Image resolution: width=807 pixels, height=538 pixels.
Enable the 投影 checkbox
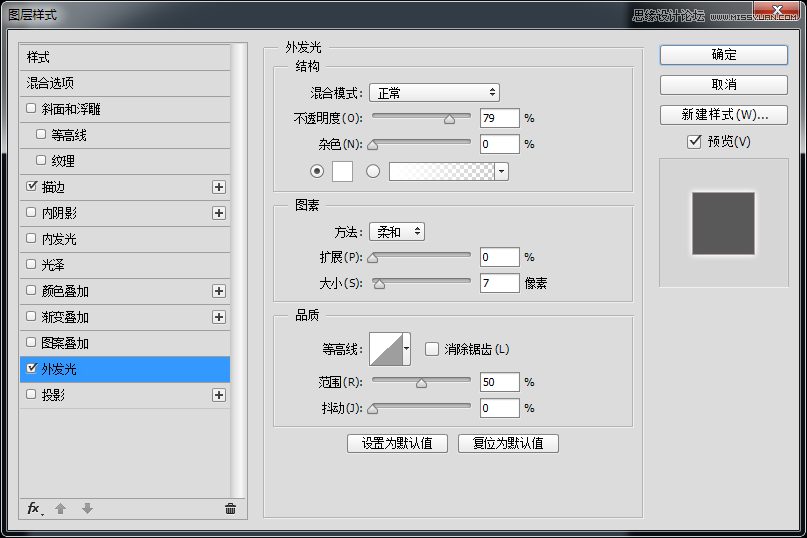tap(31, 394)
